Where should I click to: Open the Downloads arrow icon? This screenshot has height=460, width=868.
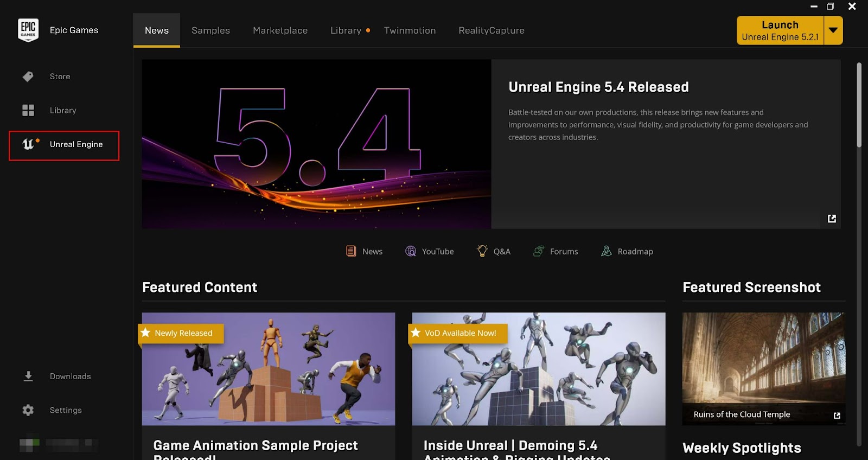click(28, 376)
